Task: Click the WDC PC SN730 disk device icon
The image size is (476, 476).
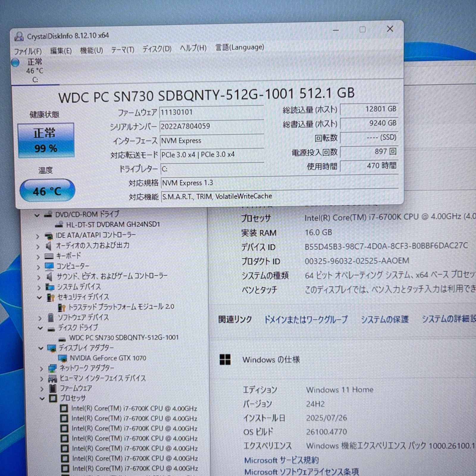Action: [62, 339]
